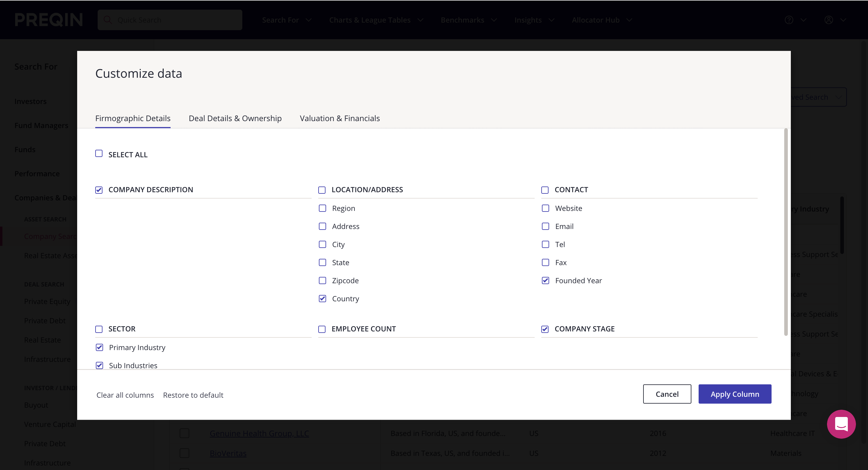Screen dimensions: 868x470
Task: Click the Quick Search magnifier icon
Action: [x=108, y=20]
